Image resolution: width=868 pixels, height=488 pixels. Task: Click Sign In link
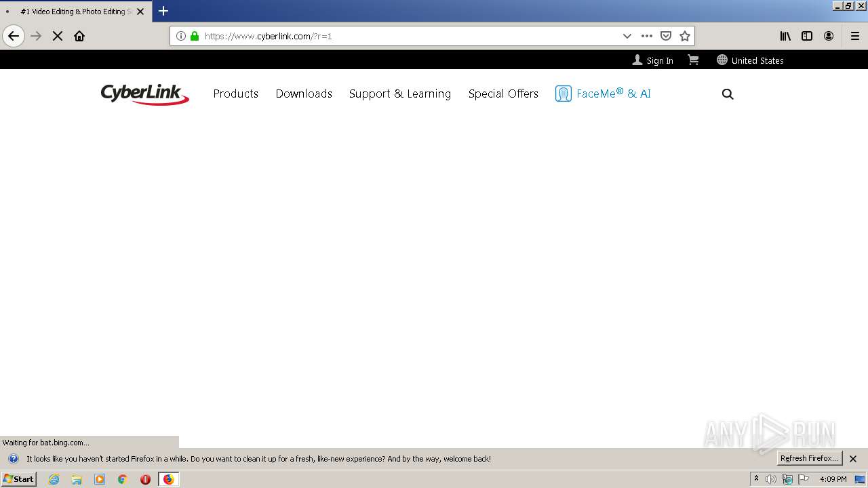coord(652,60)
